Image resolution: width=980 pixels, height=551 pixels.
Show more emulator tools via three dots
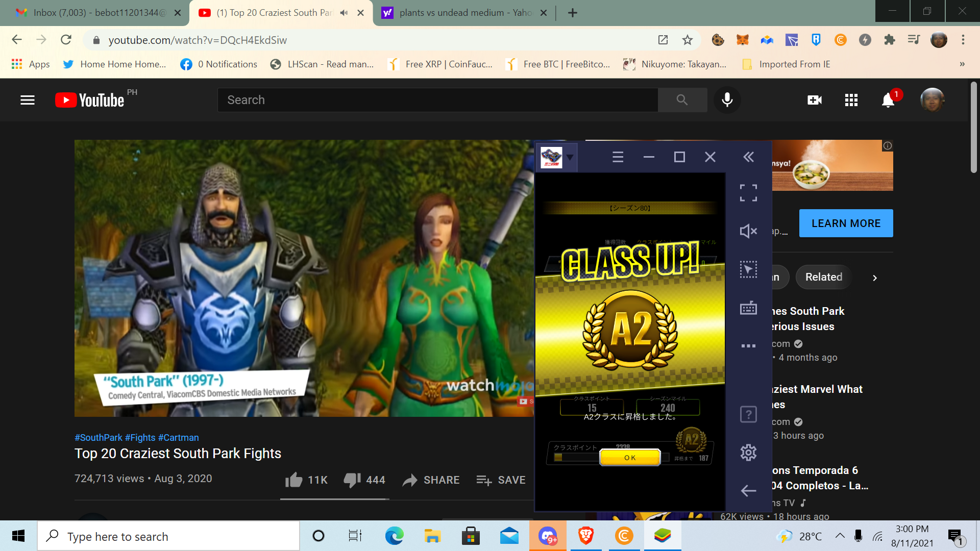[x=749, y=346]
